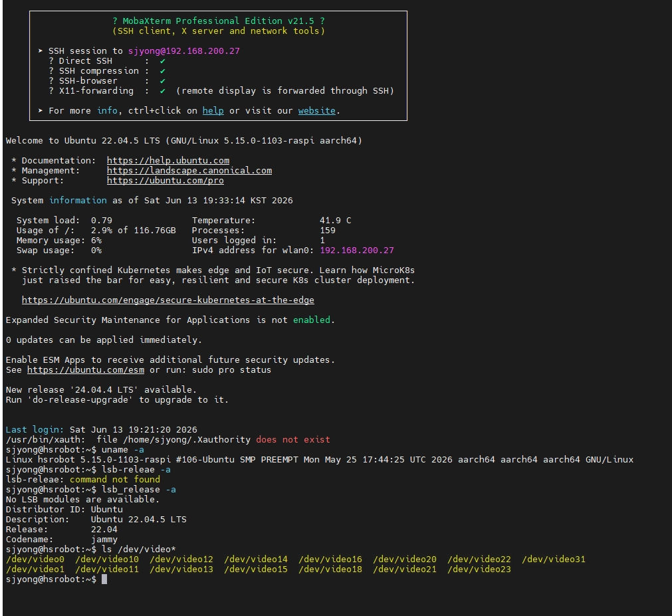Click the SSH-browser check mark
The height and width of the screenshot is (616, 672).
pos(162,80)
